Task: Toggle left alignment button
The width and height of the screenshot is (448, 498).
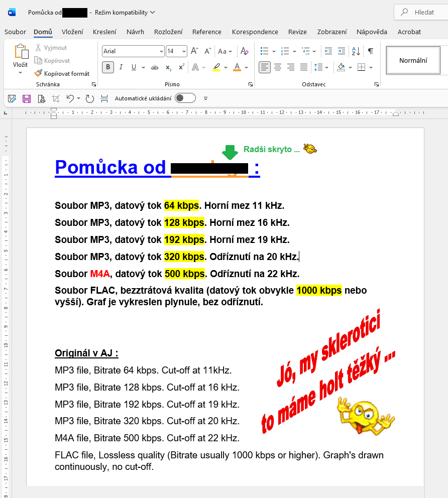Action: [264, 67]
